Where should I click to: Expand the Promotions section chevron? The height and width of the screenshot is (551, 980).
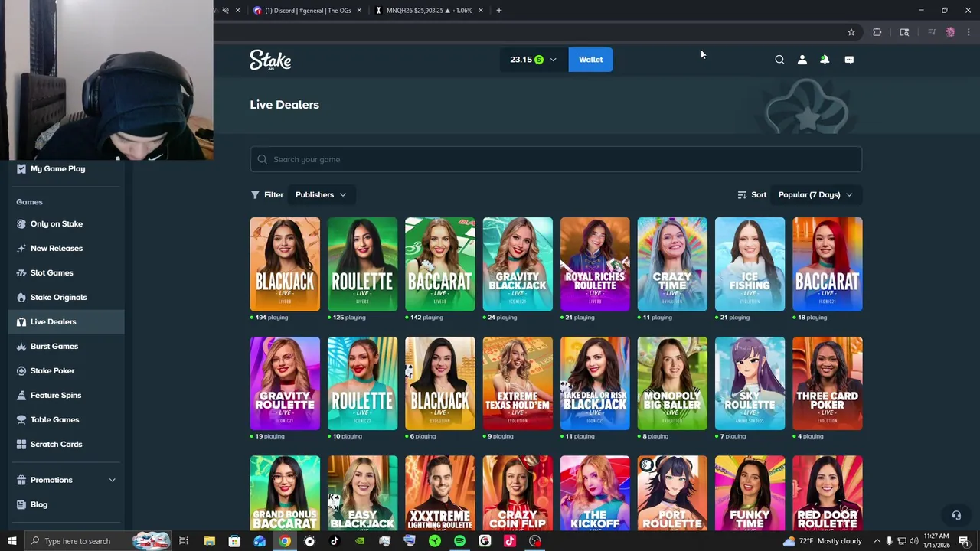click(x=112, y=480)
